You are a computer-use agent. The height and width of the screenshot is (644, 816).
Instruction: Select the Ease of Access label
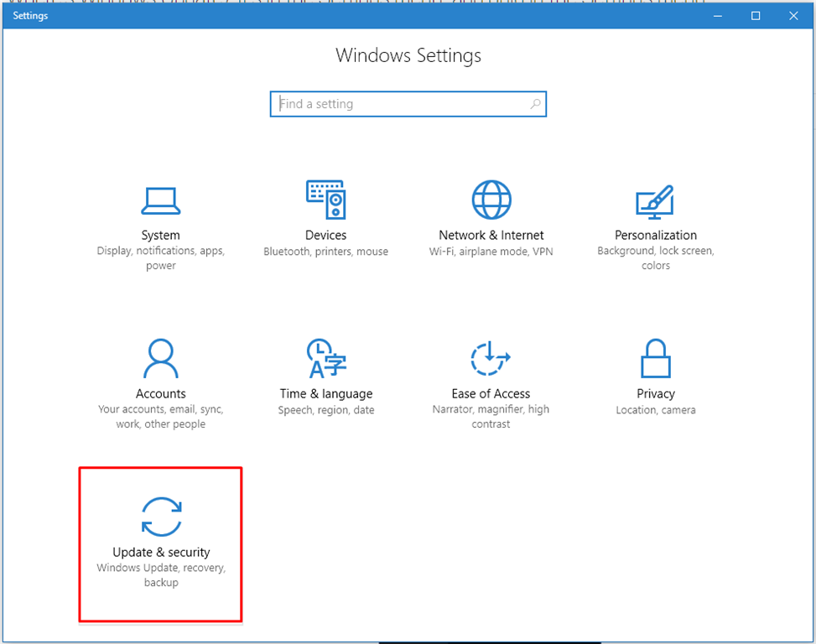[x=491, y=394]
